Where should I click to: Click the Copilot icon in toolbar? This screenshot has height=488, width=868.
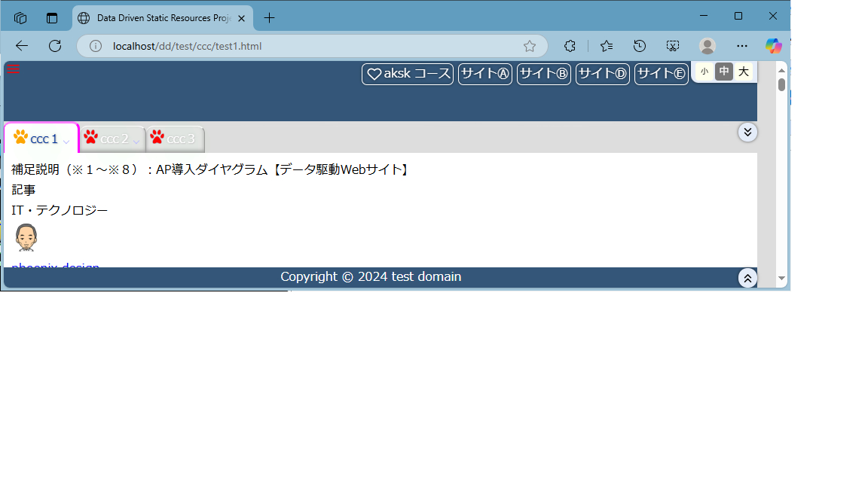pyautogui.click(x=773, y=46)
